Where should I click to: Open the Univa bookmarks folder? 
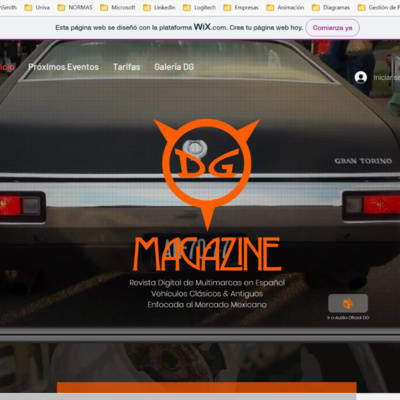[37, 7]
